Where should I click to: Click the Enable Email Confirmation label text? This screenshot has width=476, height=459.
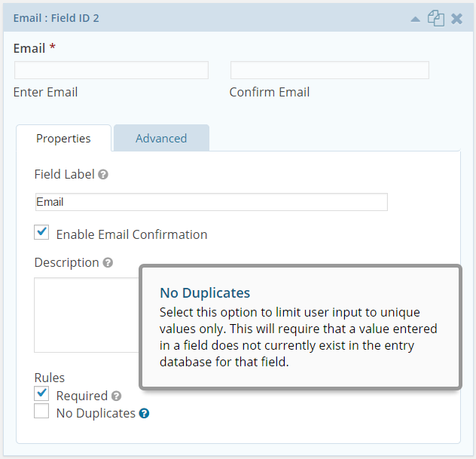tap(132, 234)
